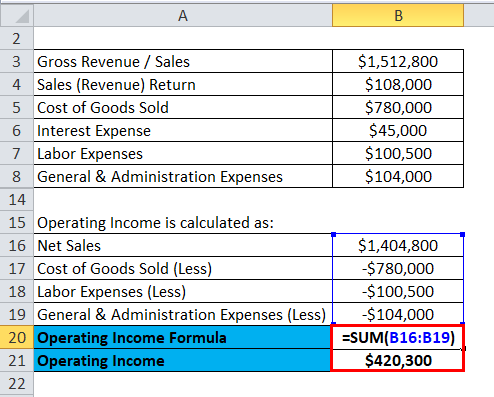This screenshot has width=494, height=397.
Task: Click 'General & Administration Expenses (Less)' cell
Action: tap(183, 314)
